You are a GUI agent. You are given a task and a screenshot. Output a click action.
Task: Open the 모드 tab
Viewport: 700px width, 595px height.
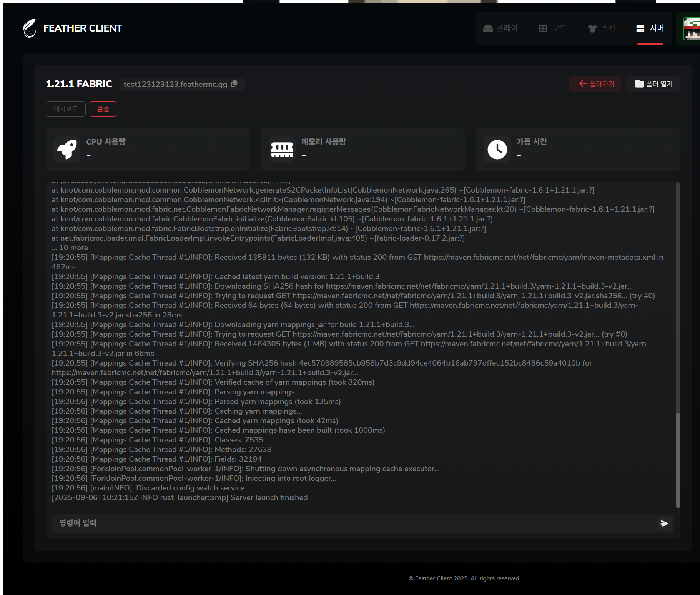553,28
